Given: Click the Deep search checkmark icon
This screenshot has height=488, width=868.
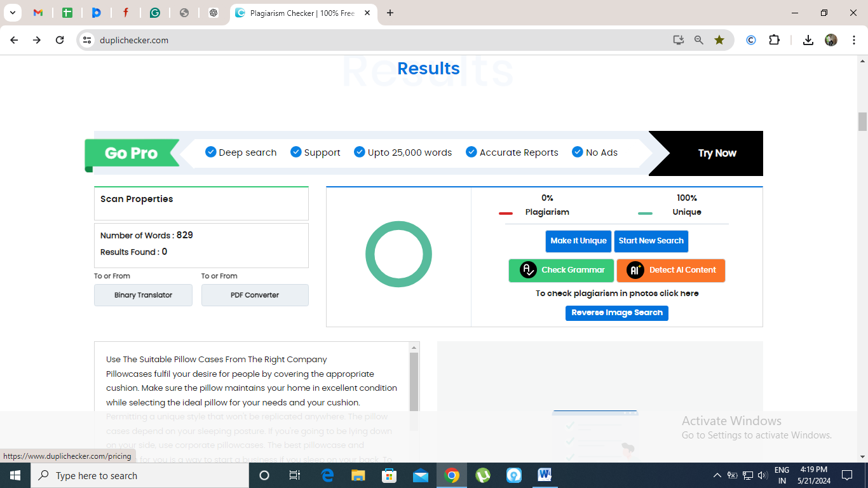Looking at the screenshot, I should (211, 152).
